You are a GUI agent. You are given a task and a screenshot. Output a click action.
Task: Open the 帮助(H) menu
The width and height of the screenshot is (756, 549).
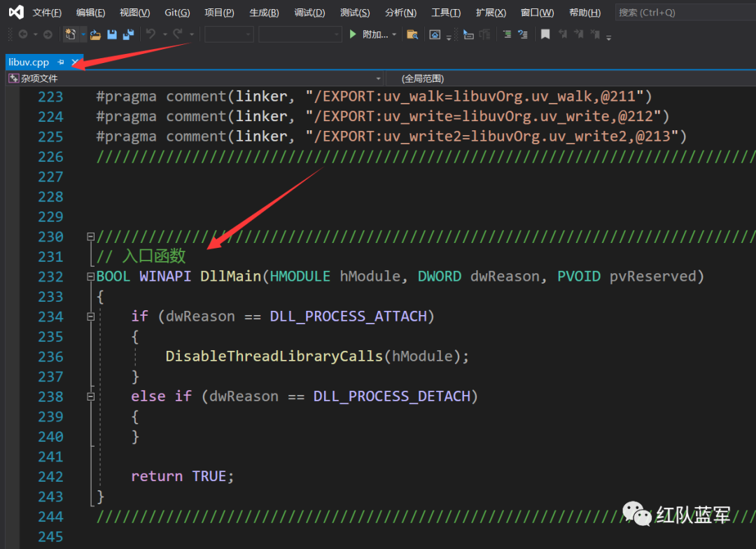click(584, 13)
